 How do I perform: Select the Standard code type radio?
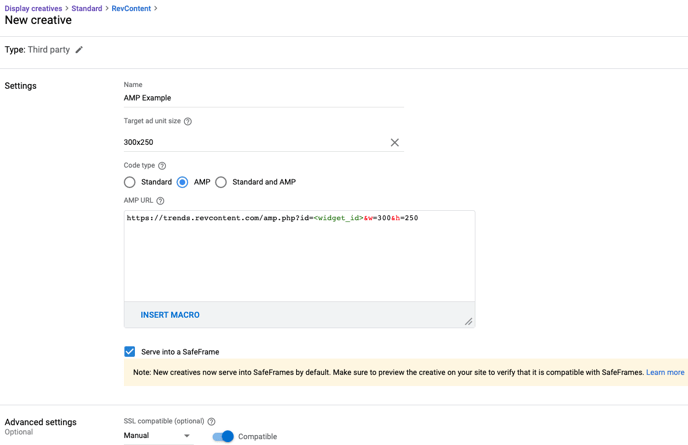tap(129, 182)
